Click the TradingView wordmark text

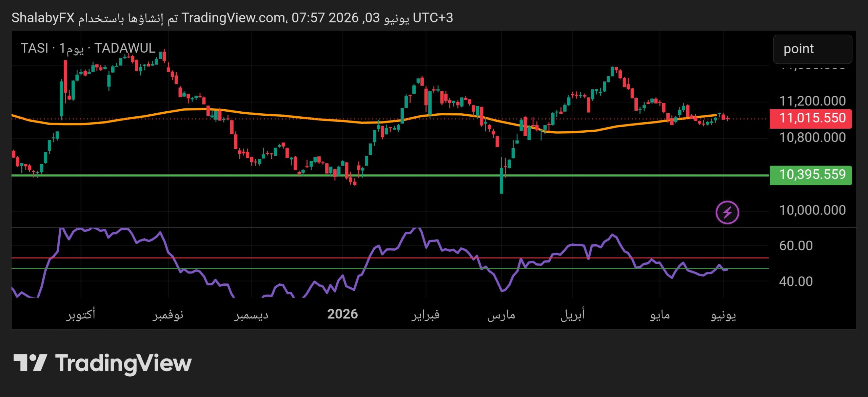[124, 364]
